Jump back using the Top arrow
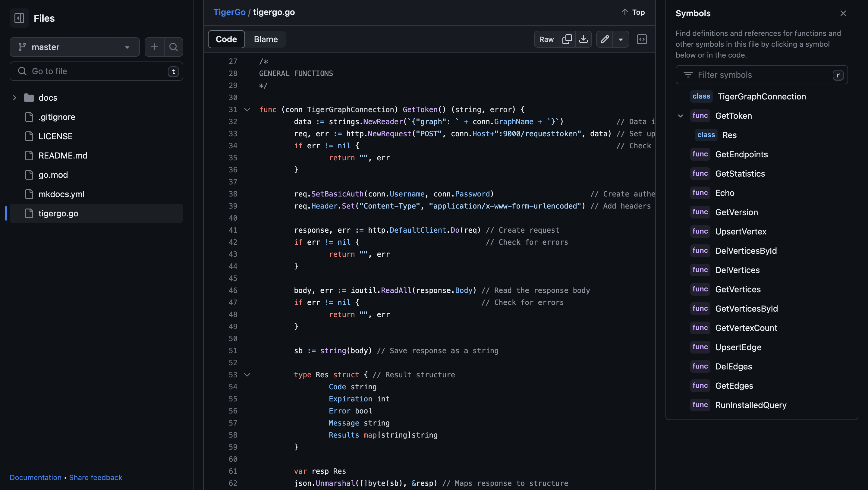 (633, 12)
